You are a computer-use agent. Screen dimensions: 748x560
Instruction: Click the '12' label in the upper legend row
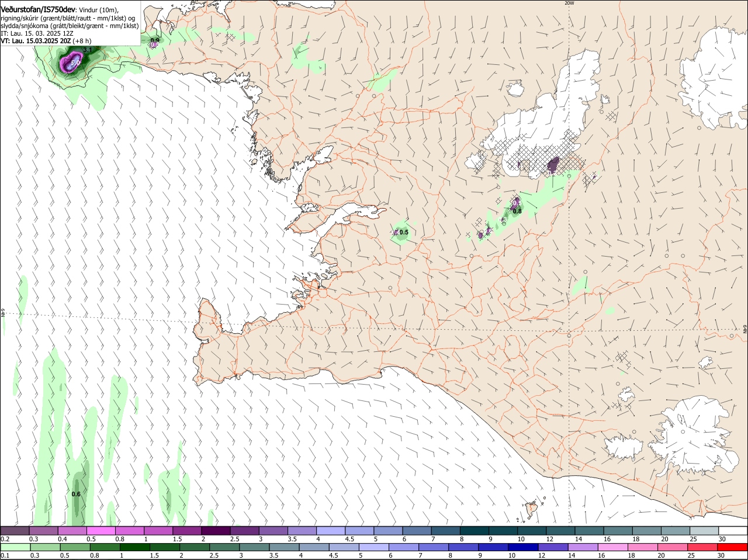pos(549,538)
